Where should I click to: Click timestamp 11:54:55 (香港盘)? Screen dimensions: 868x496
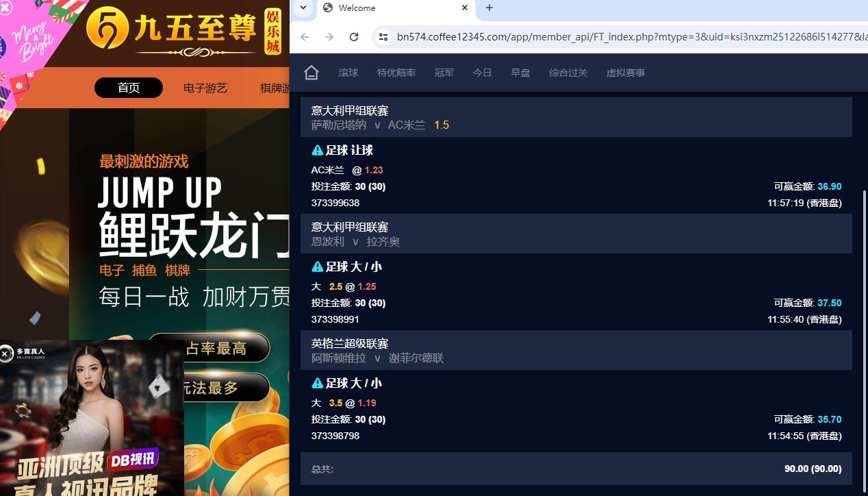tap(805, 436)
